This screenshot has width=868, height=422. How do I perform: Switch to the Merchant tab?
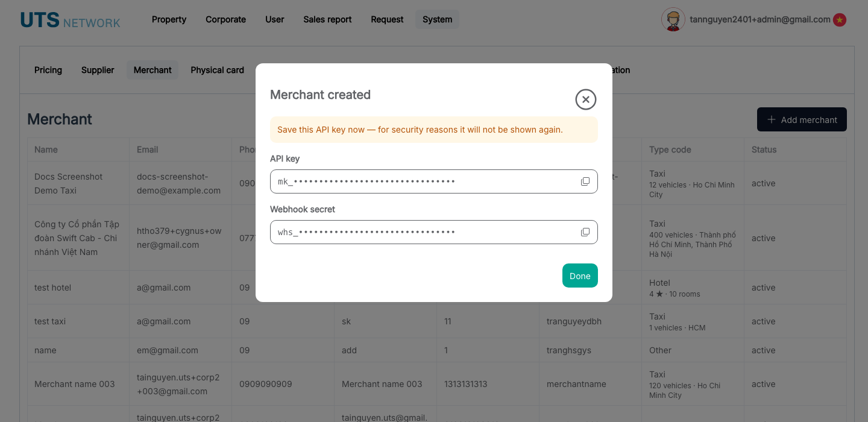[153, 70]
